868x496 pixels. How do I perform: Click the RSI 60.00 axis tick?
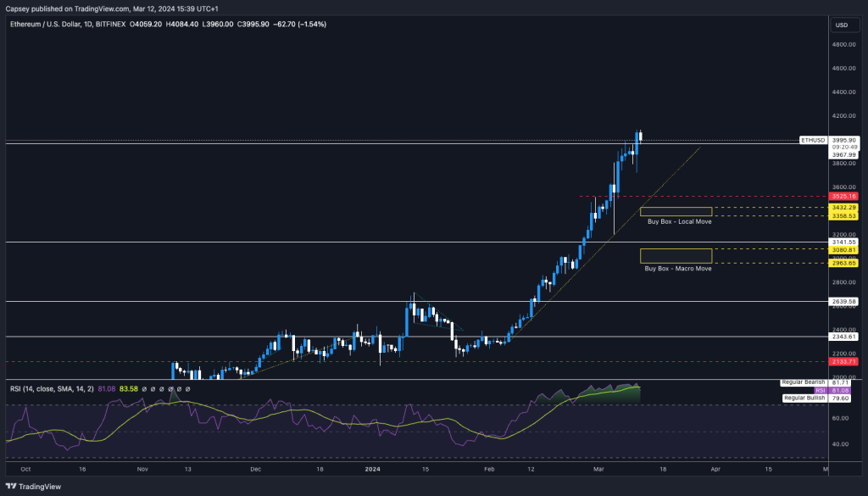pos(841,418)
